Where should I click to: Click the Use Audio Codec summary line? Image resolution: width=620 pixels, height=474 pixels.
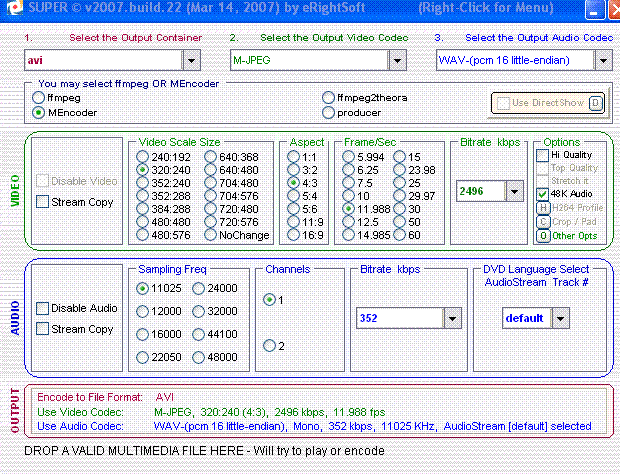point(314,427)
